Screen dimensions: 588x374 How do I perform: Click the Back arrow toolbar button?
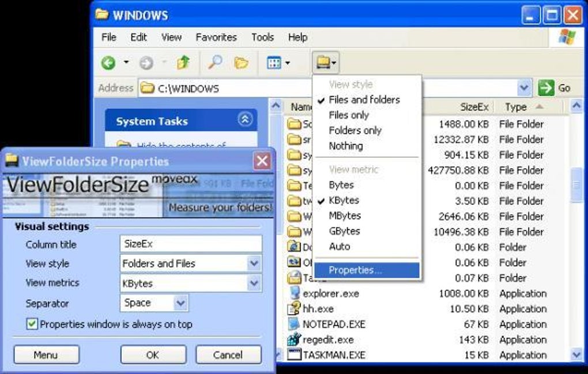(x=108, y=63)
